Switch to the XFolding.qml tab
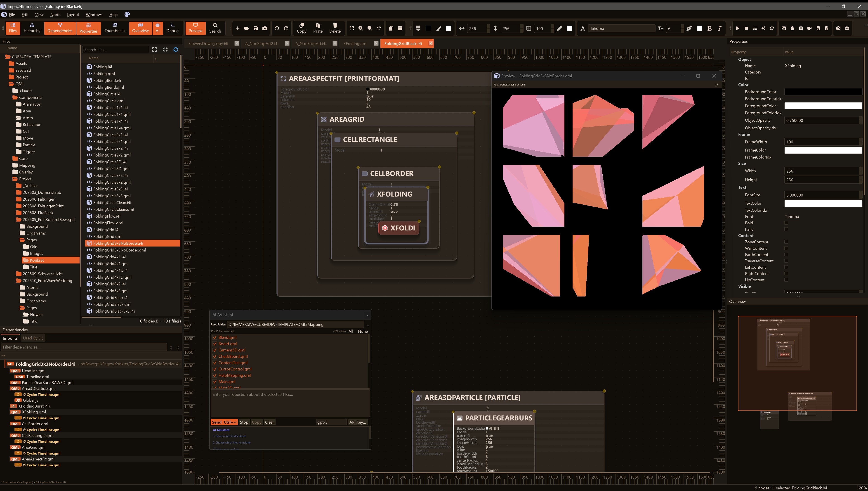This screenshot has width=868, height=491. point(355,43)
